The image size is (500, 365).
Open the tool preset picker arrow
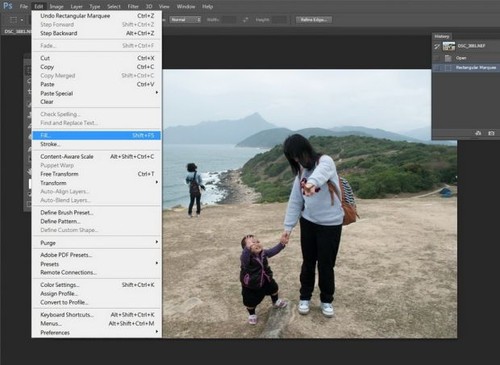click(22, 20)
